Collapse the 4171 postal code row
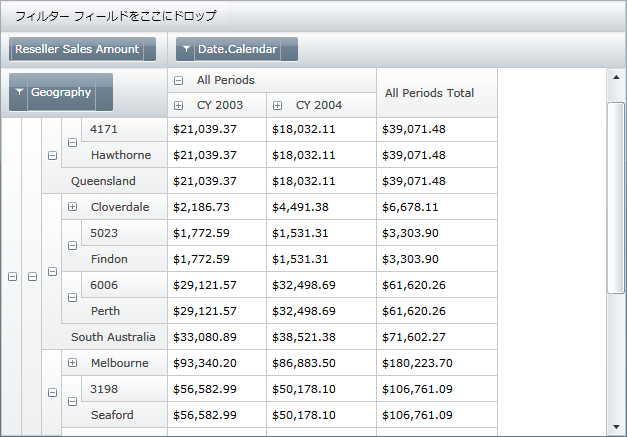 72,142
